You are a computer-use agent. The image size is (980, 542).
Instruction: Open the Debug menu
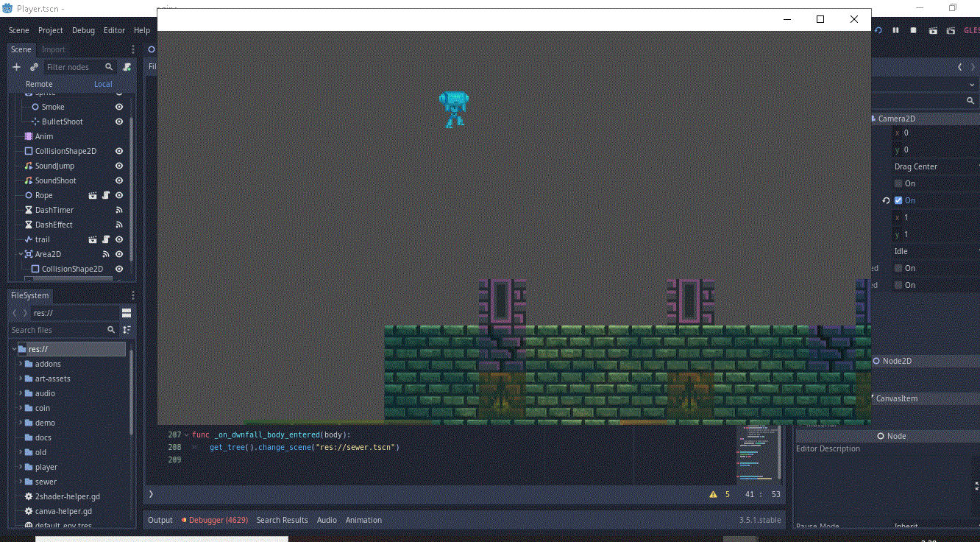(83, 30)
